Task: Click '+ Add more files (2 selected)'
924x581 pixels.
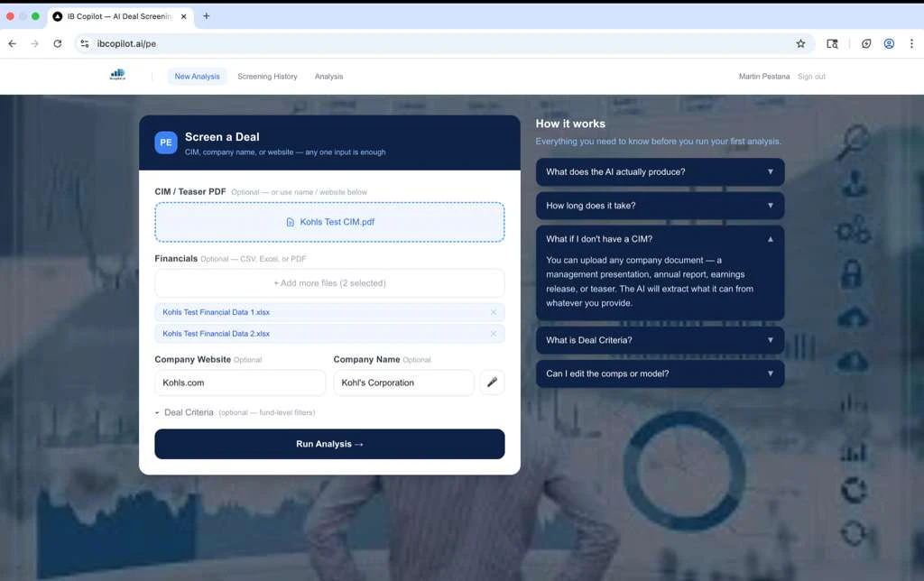Action: (329, 283)
